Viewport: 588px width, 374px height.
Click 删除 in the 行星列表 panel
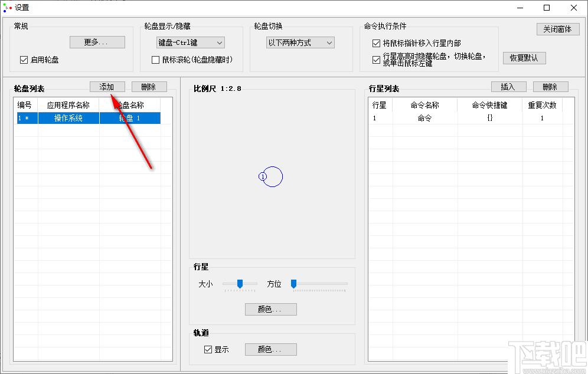[x=550, y=87]
